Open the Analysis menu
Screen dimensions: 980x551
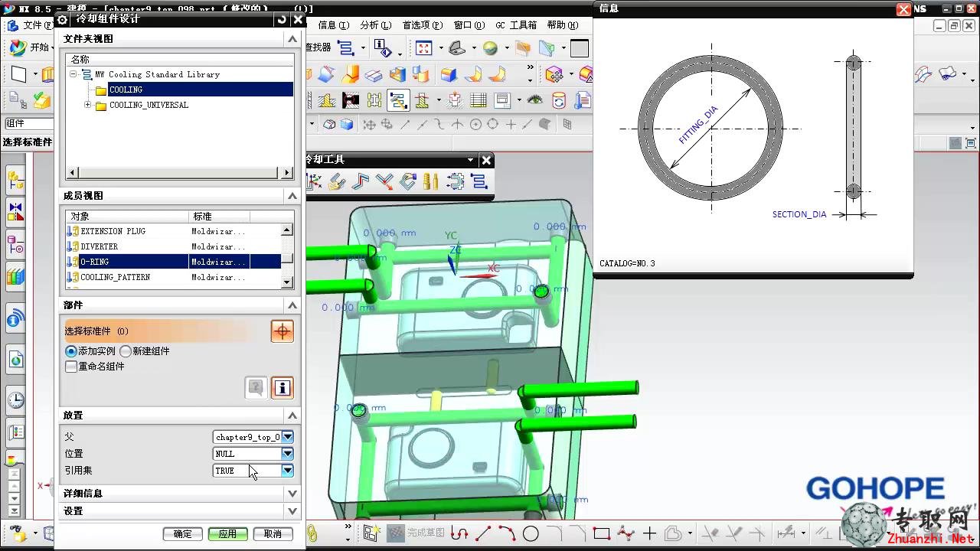pyautogui.click(x=375, y=25)
